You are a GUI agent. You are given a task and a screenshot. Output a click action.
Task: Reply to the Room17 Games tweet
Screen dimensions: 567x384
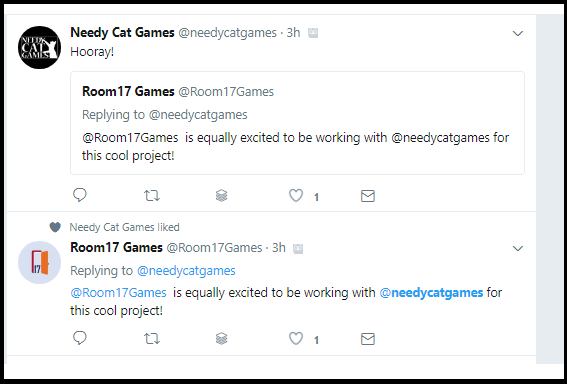click(80, 338)
